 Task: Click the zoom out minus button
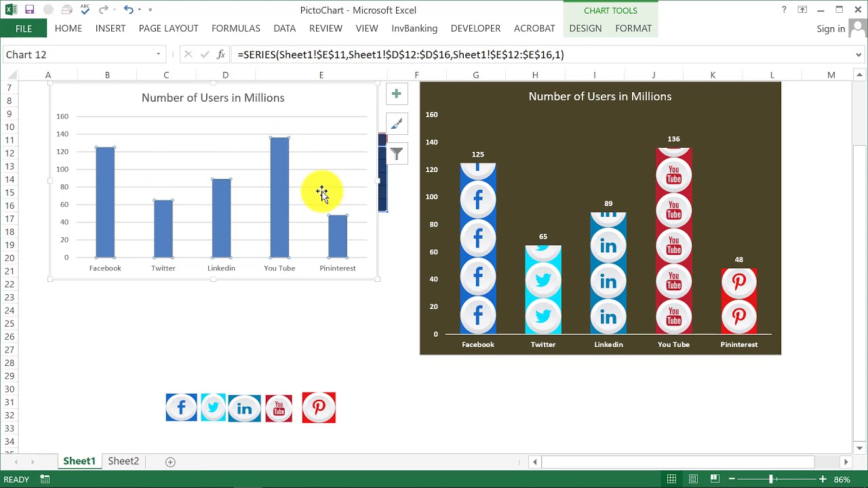[x=730, y=479]
